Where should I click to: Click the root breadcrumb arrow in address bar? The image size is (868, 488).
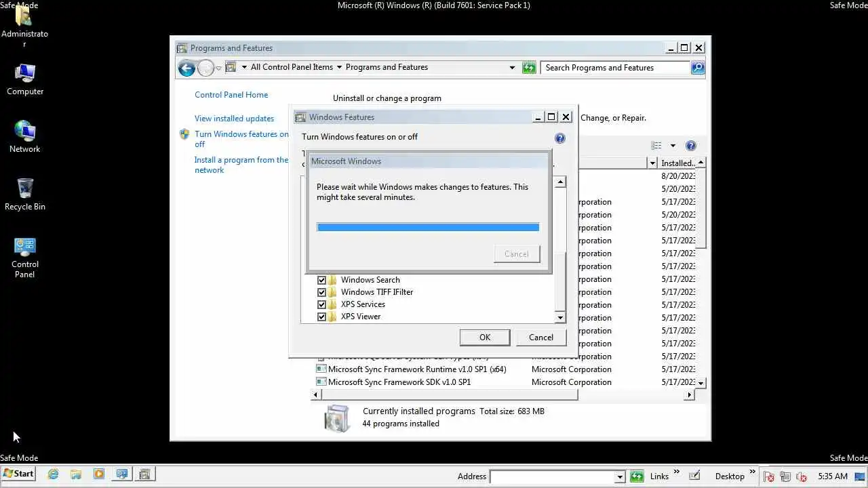coord(244,67)
